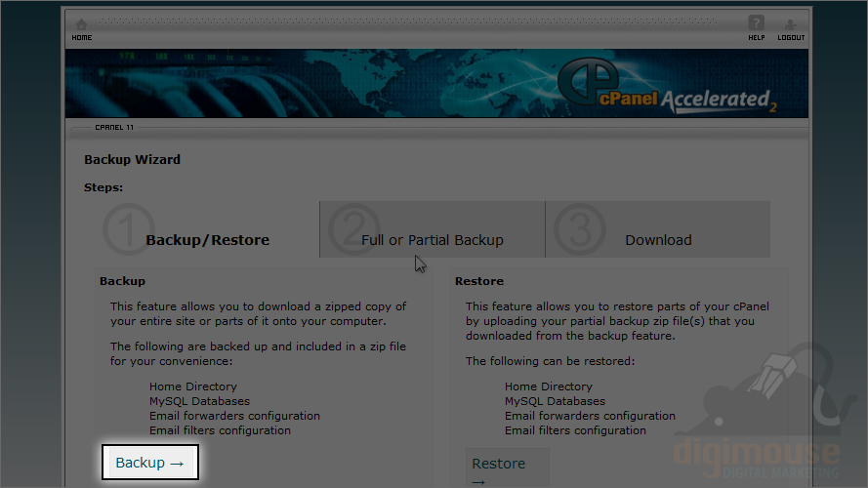
Task: Click the Home house icon
Action: (81, 24)
